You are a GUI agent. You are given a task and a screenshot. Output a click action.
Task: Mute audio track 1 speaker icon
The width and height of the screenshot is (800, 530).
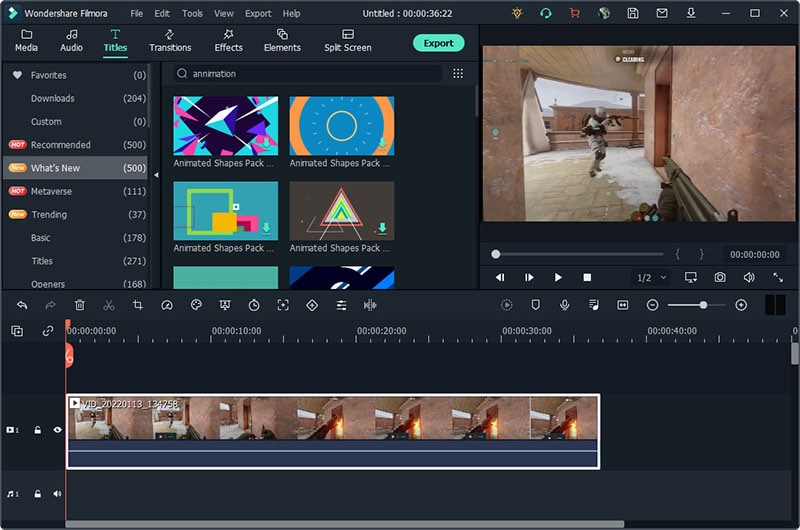(57, 494)
